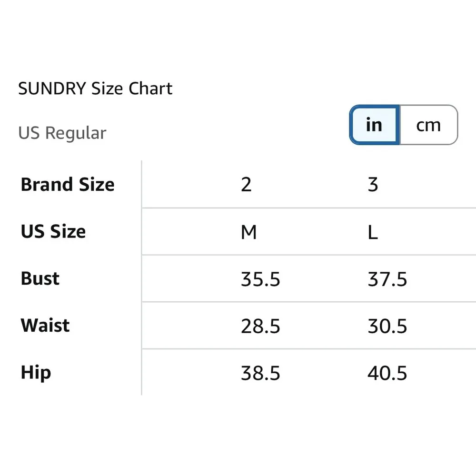Click the Hip row header
This screenshot has width=476, height=476.
36,373
